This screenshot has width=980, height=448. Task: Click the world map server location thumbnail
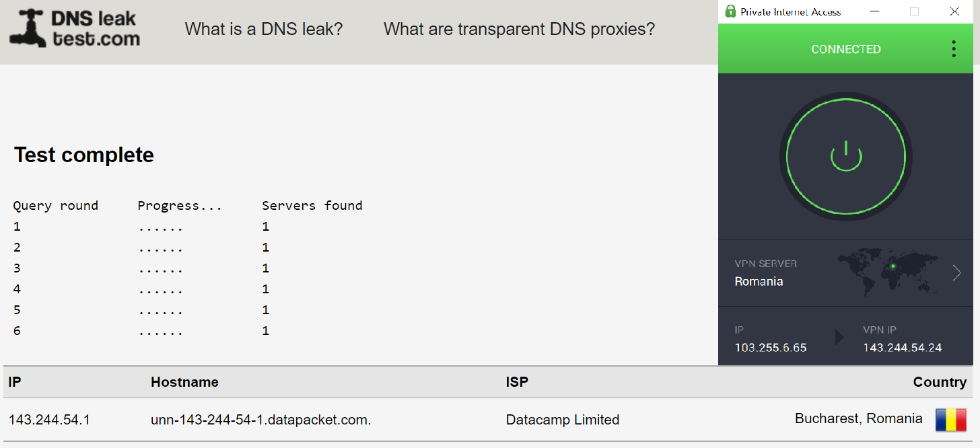pos(890,272)
